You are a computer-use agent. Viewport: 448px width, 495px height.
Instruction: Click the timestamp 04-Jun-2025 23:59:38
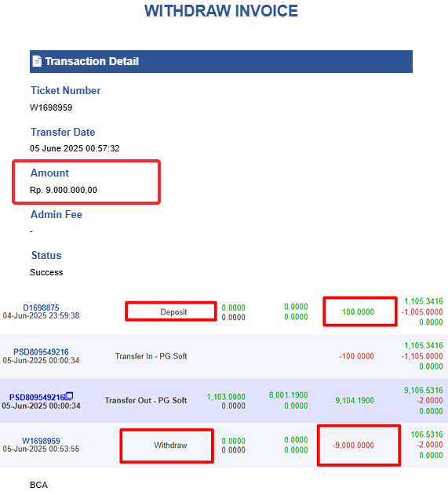(x=41, y=315)
